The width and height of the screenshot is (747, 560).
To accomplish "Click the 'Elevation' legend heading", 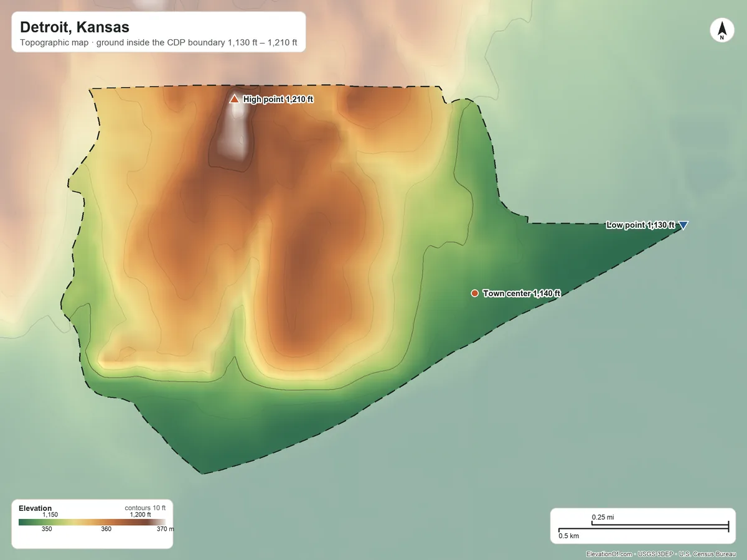I will (35, 508).
